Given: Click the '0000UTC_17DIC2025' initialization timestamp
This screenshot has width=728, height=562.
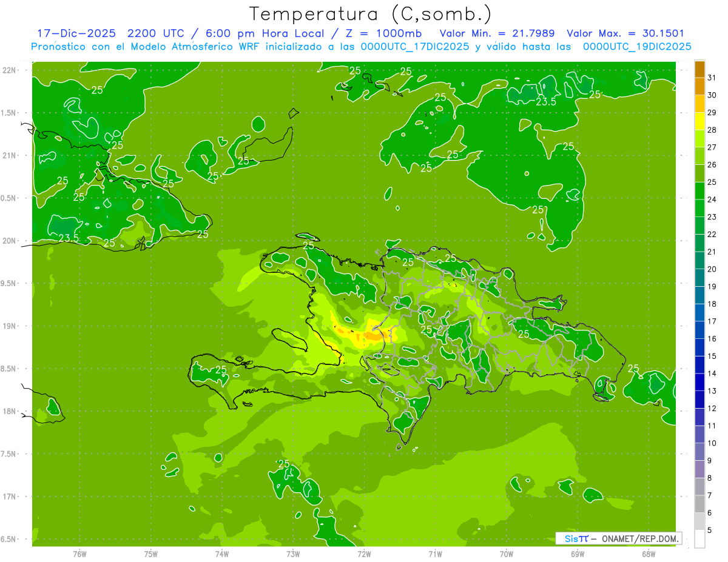Looking at the screenshot, I should (414, 47).
